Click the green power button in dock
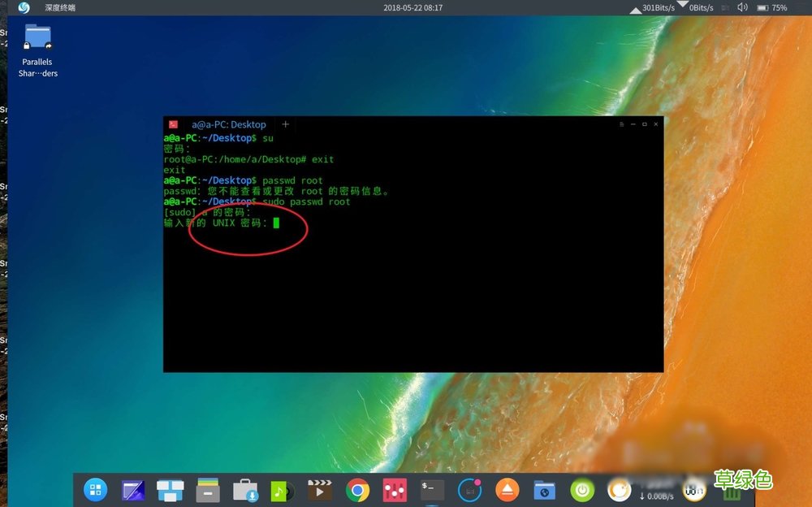 pyautogui.click(x=581, y=490)
